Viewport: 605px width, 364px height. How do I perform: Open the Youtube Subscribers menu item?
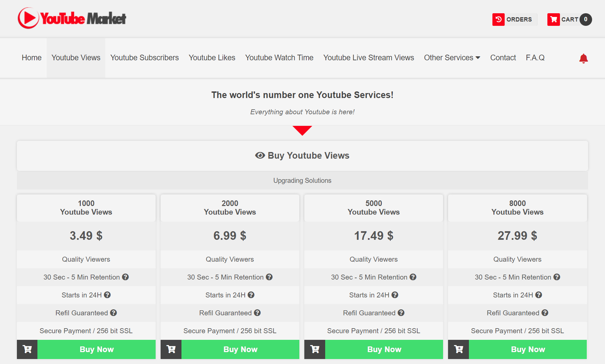click(x=144, y=58)
